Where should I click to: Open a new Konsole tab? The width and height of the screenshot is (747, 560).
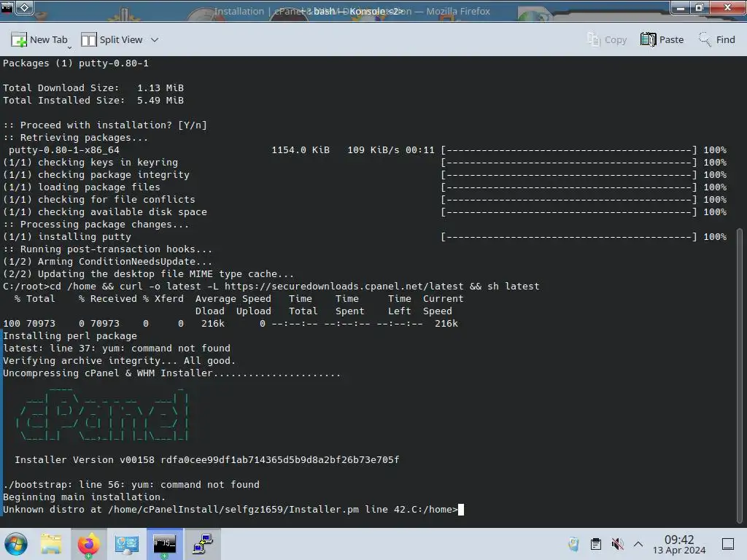point(39,40)
